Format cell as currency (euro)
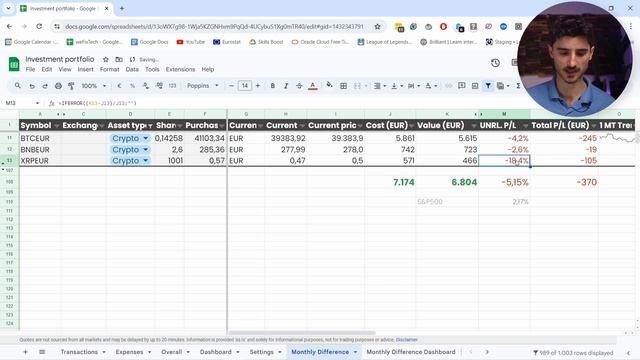The image size is (640, 360). pyautogui.click(x=119, y=86)
